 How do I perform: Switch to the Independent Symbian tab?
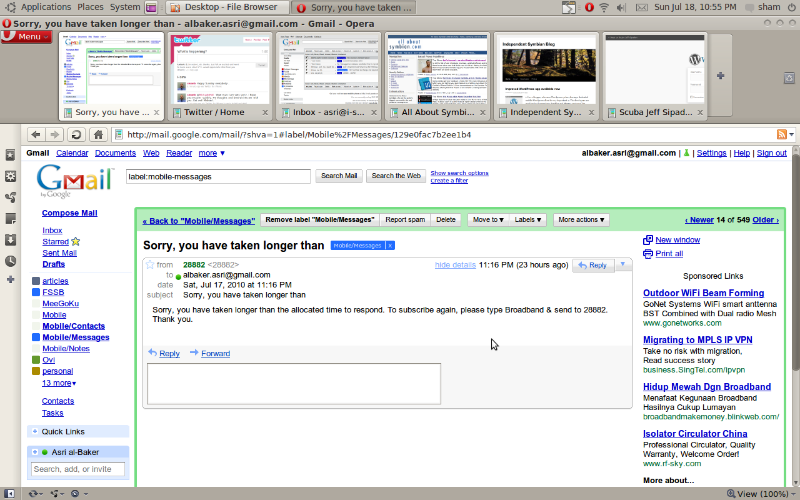(x=546, y=77)
